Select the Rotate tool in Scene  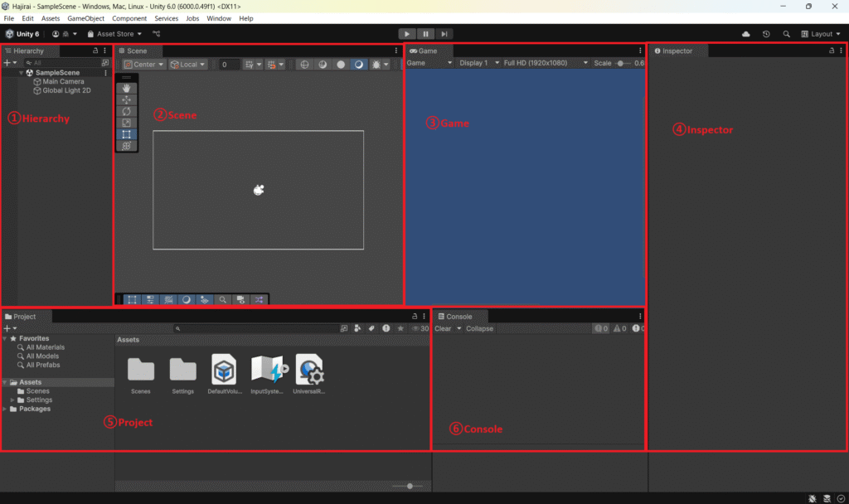[126, 111]
